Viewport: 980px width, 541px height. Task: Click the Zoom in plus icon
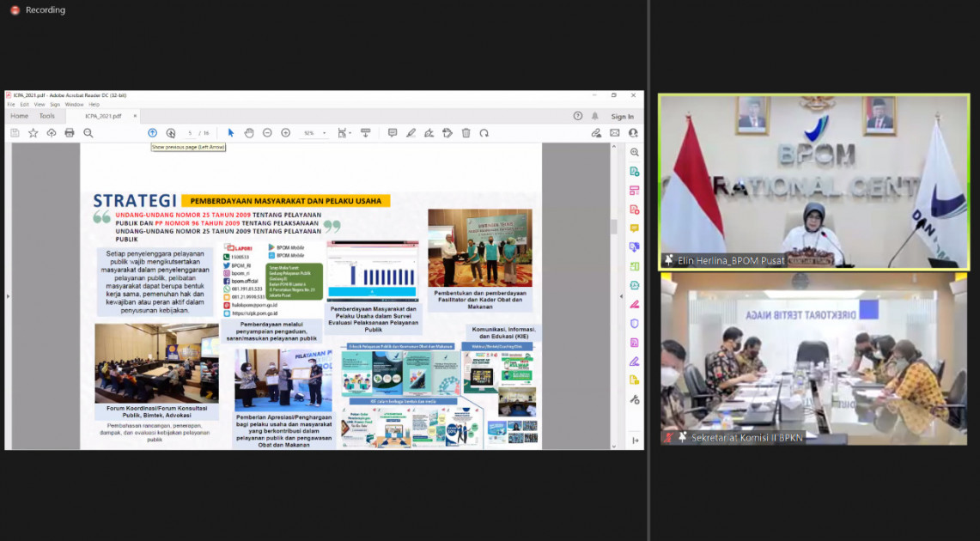coord(286,133)
